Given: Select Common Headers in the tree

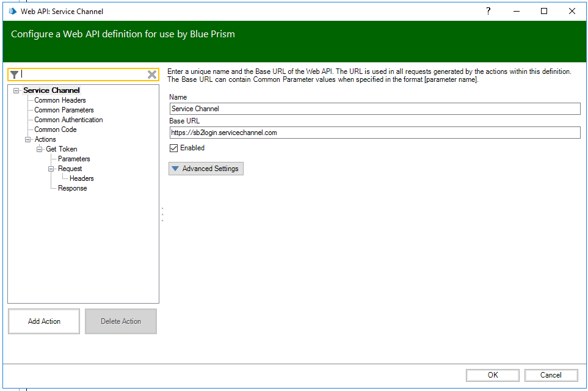Looking at the screenshot, I should coord(60,100).
